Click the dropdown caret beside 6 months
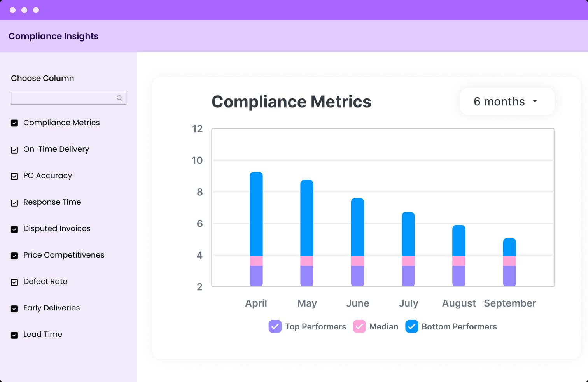588x382 pixels. [535, 101]
